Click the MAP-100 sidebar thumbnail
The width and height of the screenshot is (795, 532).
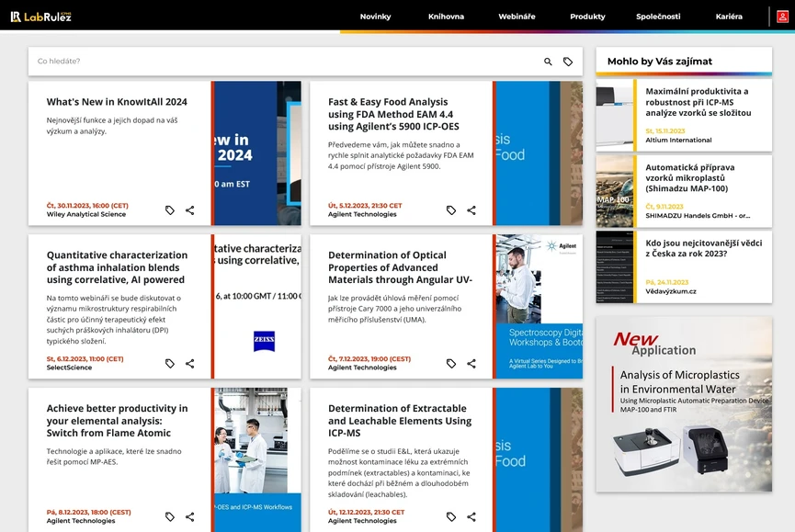615,191
